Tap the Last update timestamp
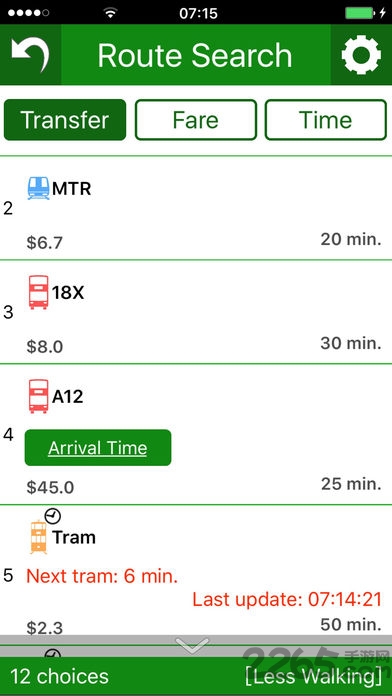This screenshot has width=392, height=696. (x=287, y=599)
